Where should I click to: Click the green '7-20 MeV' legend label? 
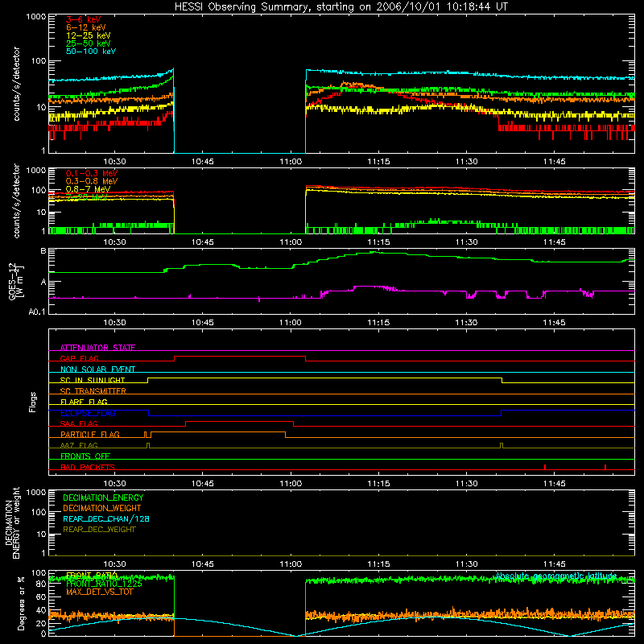tap(87, 197)
